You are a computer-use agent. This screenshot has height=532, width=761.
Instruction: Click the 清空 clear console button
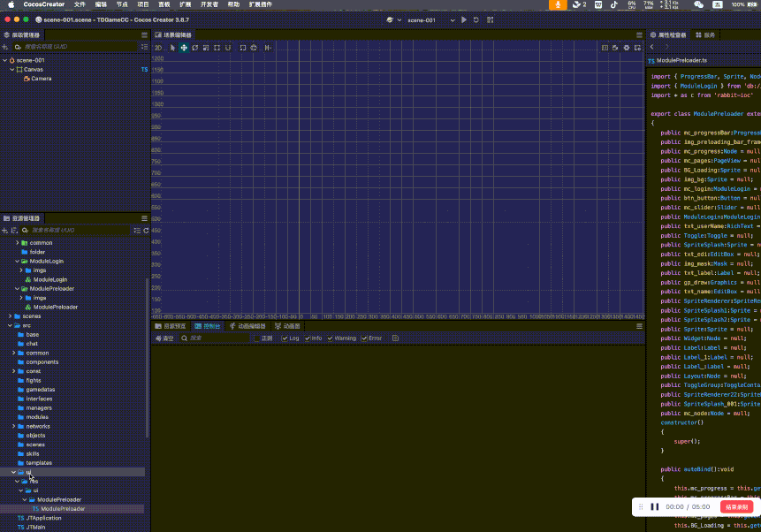click(x=164, y=338)
